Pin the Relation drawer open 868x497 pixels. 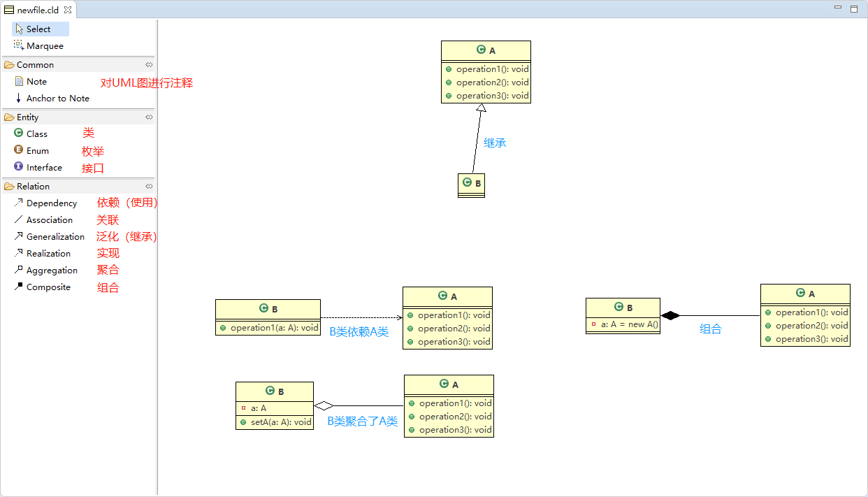pyautogui.click(x=149, y=186)
